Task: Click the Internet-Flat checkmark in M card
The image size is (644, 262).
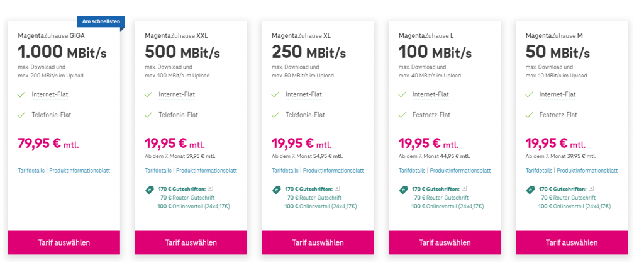Action: pos(530,95)
